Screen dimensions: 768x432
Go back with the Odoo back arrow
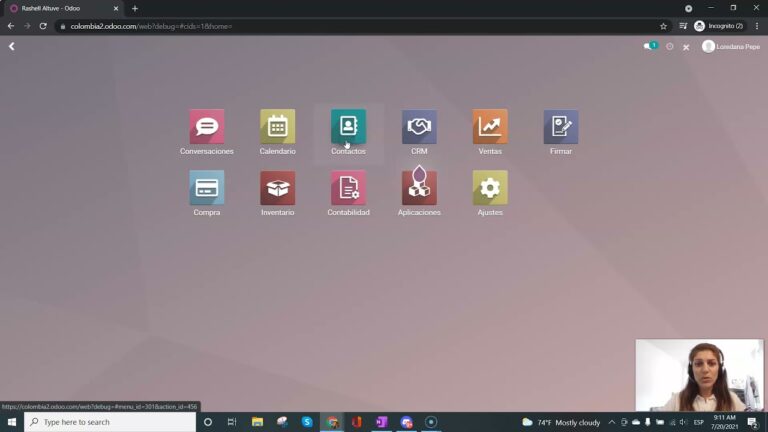coord(12,47)
